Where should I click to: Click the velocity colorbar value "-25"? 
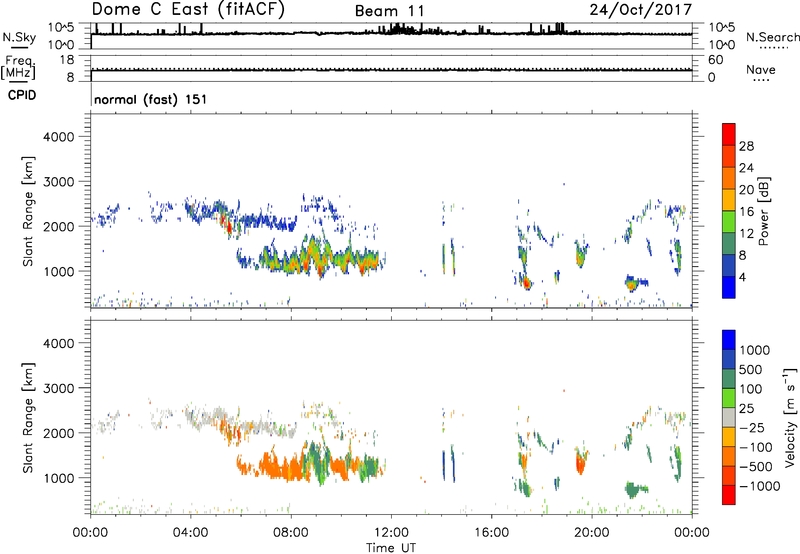coord(752,427)
